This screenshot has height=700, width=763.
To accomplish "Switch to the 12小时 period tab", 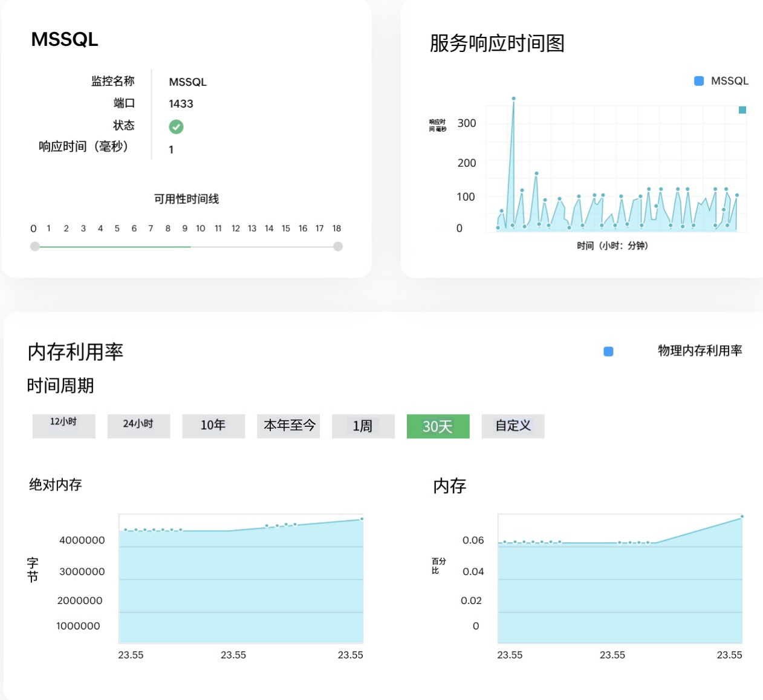I will coord(63,426).
